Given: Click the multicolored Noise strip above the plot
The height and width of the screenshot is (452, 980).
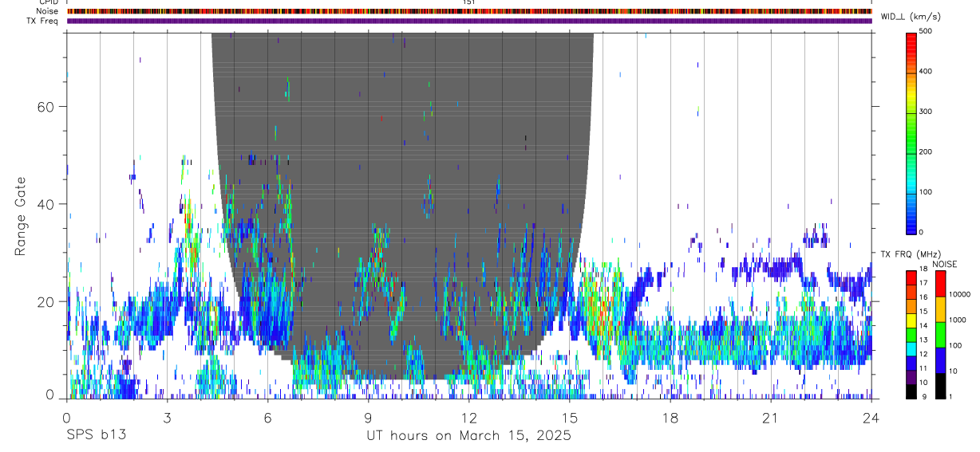Looking at the screenshot, I should (469, 11).
